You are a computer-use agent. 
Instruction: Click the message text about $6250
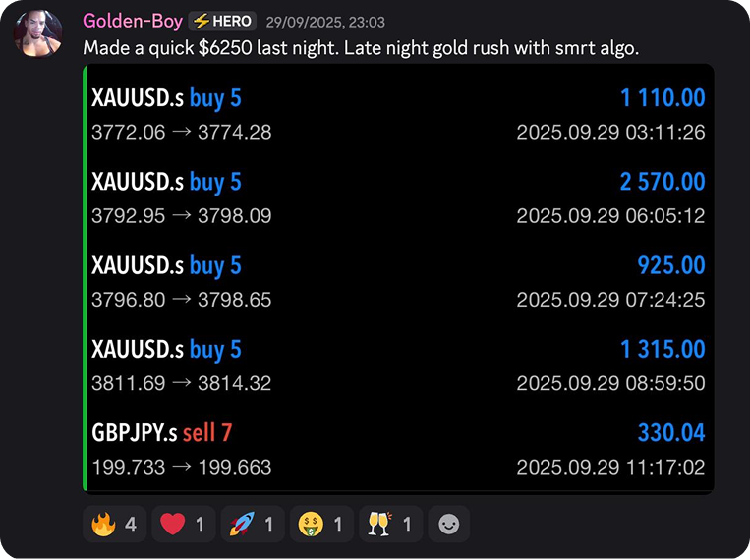click(x=361, y=48)
